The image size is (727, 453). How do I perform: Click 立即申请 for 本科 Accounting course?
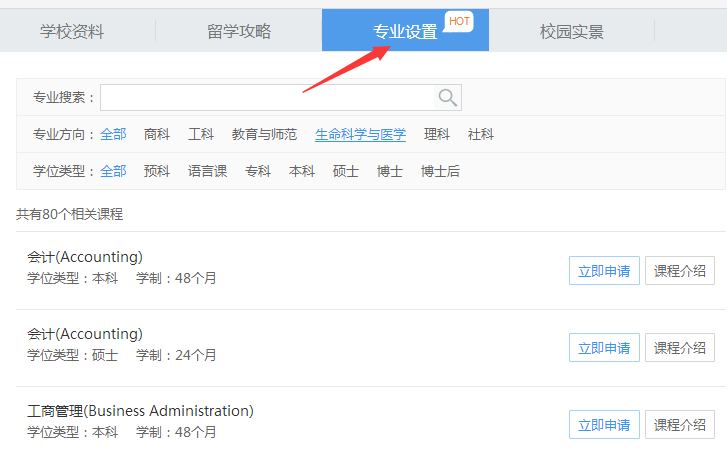[x=604, y=270]
